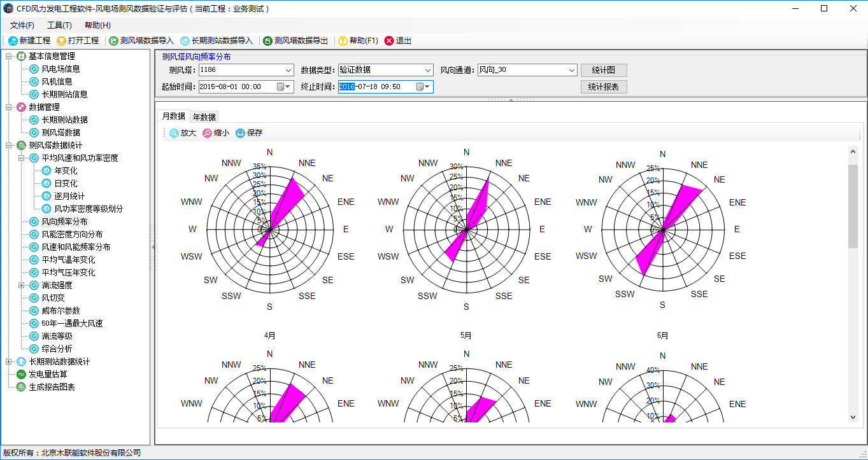Click the 测风塔数据导出 toolbar icon

[x=268, y=41]
